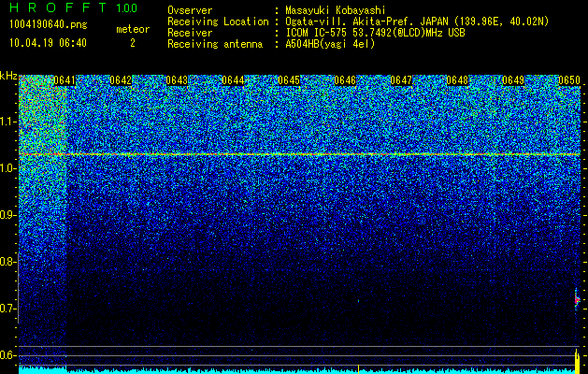Viewport: 588px width, 374px height.
Task: Click the 0.8 kHz axis label
Action: 7,262
